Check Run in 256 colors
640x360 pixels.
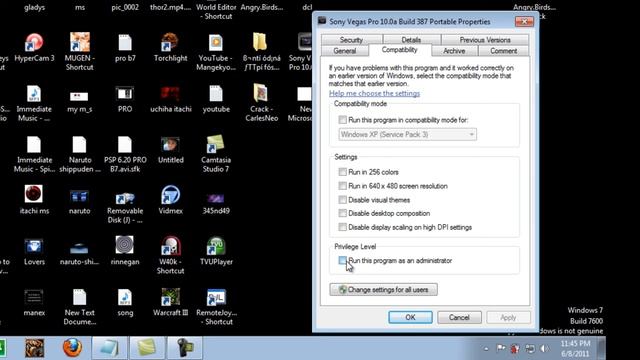pyautogui.click(x=342, y=172)
